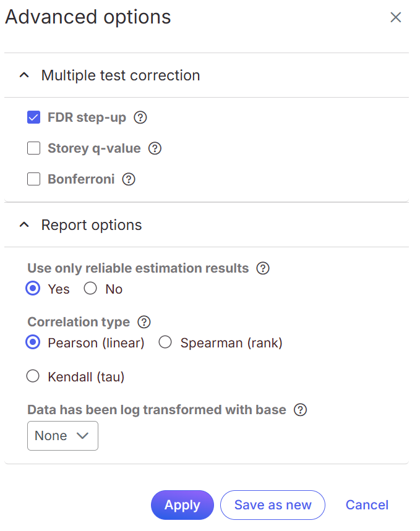Click the Apply button
Screen dimensions: 420x531
coord(182,505)
